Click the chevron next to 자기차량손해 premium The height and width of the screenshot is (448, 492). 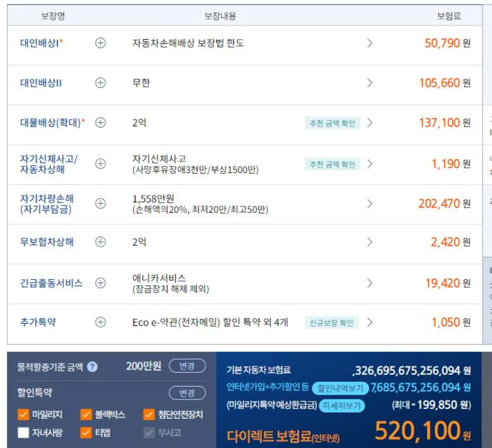pyautogui.click(x=370, y=203)
